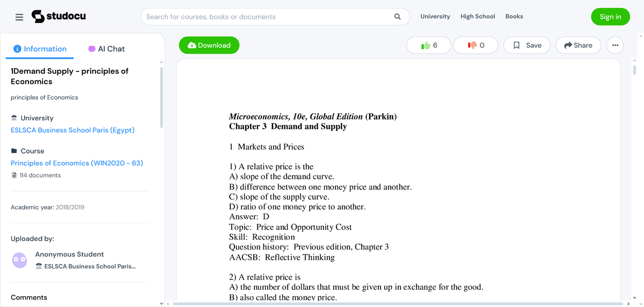
Task: Download the document
Action: click(209, 46)
